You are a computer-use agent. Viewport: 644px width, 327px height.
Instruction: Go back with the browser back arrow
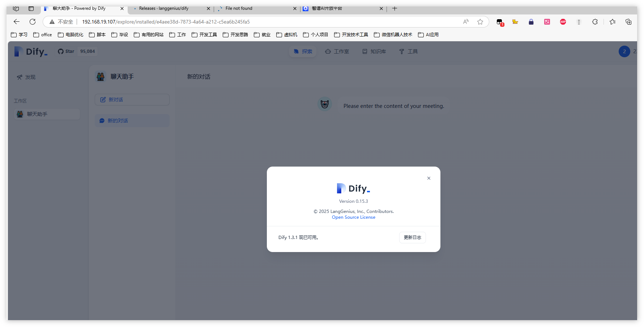point(17,22)
